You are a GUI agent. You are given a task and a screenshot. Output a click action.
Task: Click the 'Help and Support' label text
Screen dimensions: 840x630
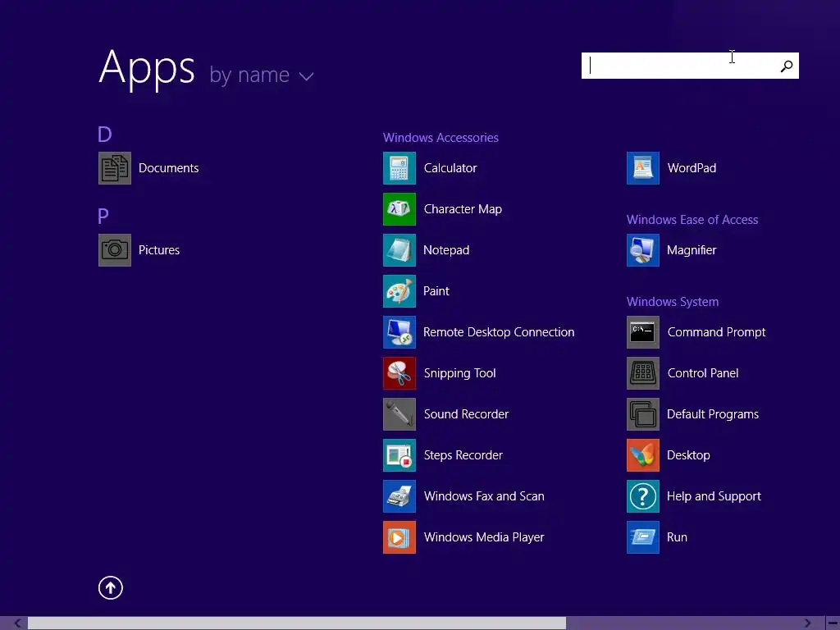pos(714,496)
